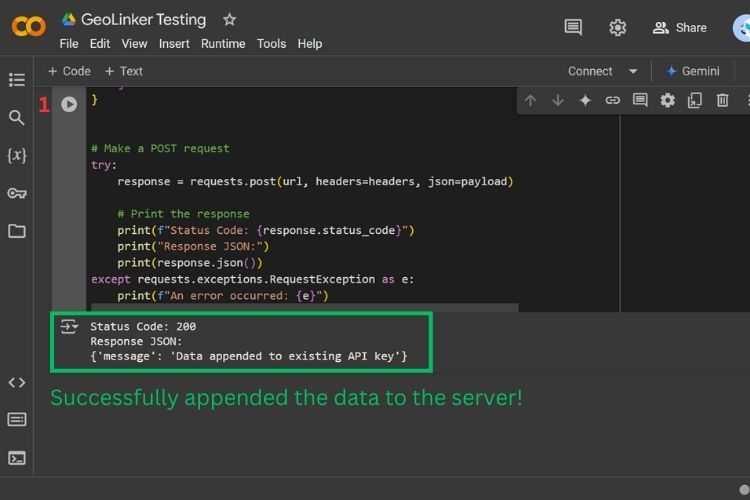Open the files folder panel
The image size is (750, 500).
[17, 231]
